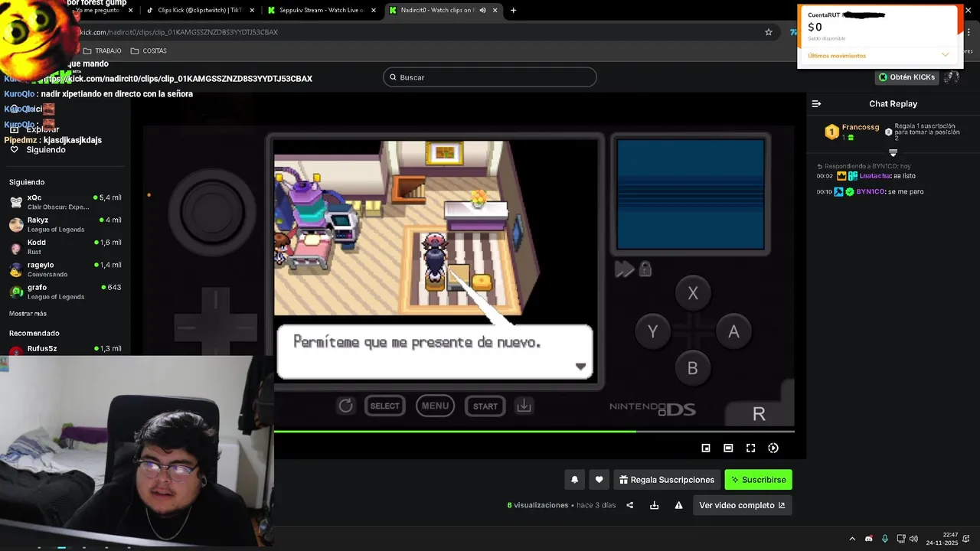Screen dimensions: 980x551
Task: Click the Nintendo DS bottom touch screen
Action: click(691, 194)
